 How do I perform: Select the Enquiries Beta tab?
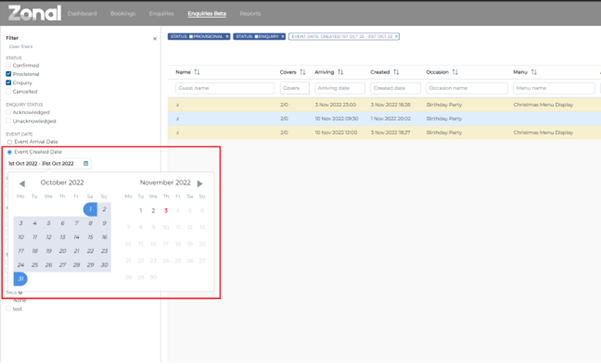click(x=207, y=13)
